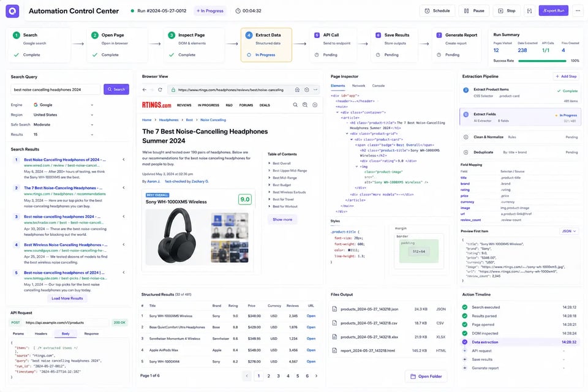This screenshot has width=588, height=392.
Task: Click the RTINGS.com logo
Action: point(156,105)
